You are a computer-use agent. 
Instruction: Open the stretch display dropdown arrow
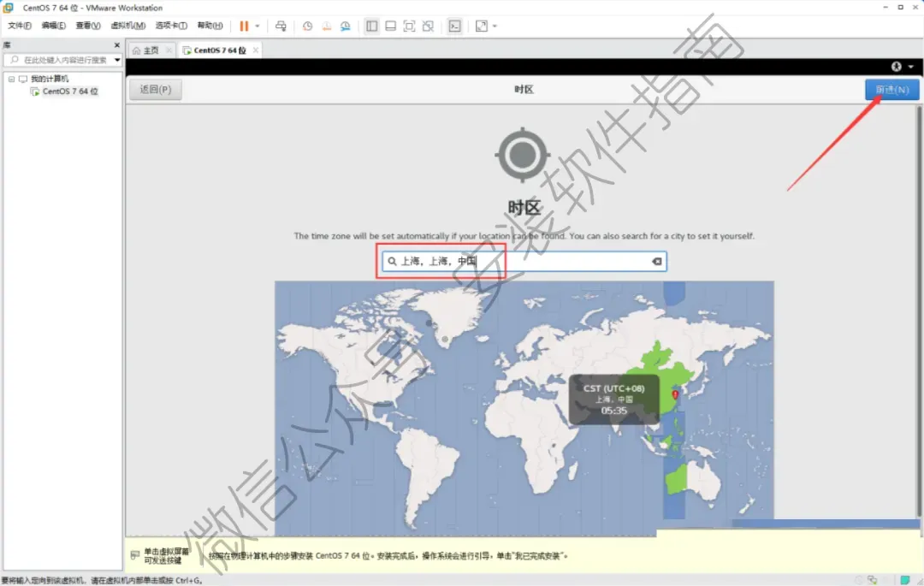[495, 26]
